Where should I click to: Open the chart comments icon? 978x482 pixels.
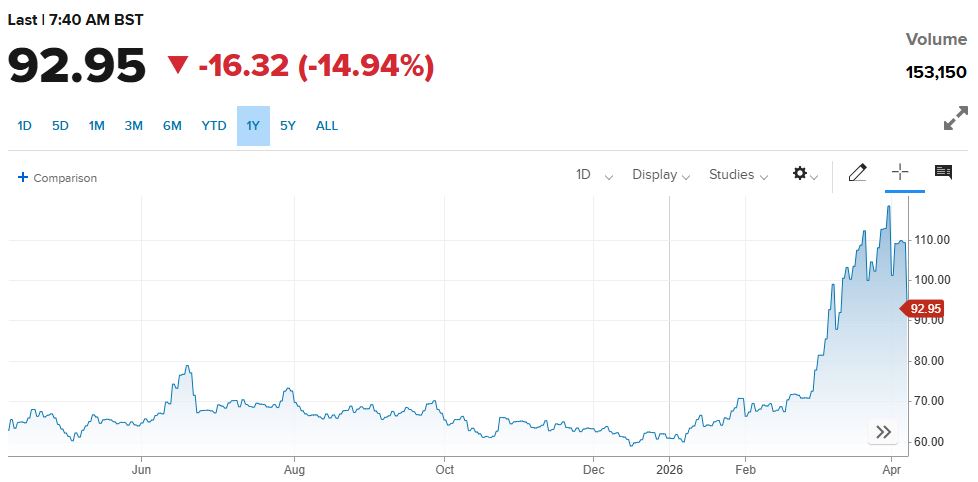click(943, 173)
